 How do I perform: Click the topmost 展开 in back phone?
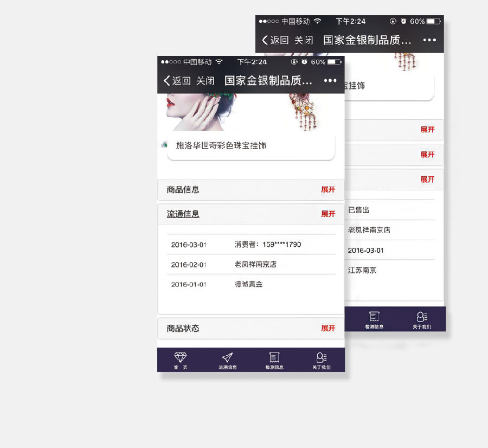tap(427, 130)
